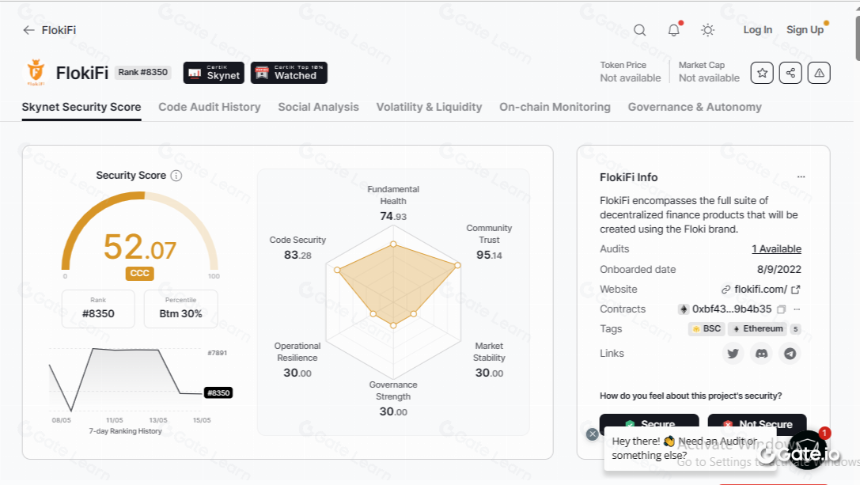Switch to Social Analysis tab
This screenshot has height=485, width=860.
(318, 107)
